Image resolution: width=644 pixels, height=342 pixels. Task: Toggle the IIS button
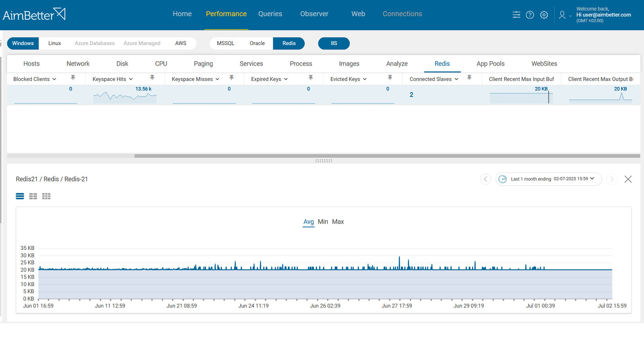(334, 43)
